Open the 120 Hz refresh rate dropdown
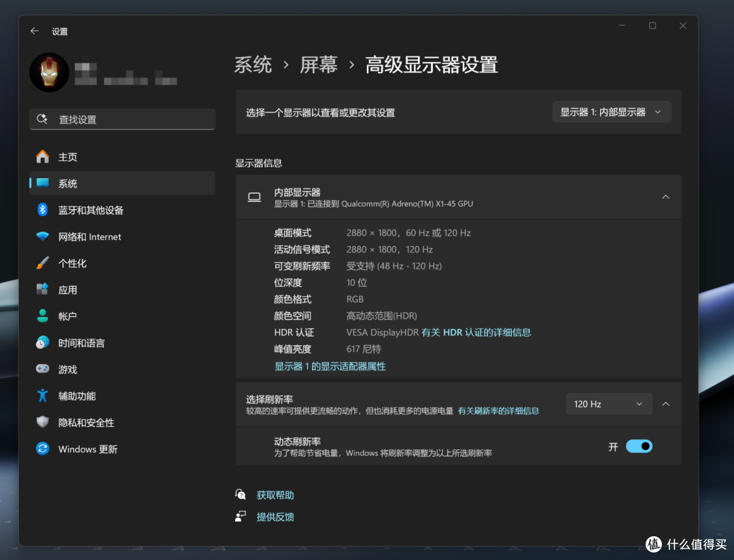The height and width of the screenshot is (560, 734). click(x=609, y=404)
